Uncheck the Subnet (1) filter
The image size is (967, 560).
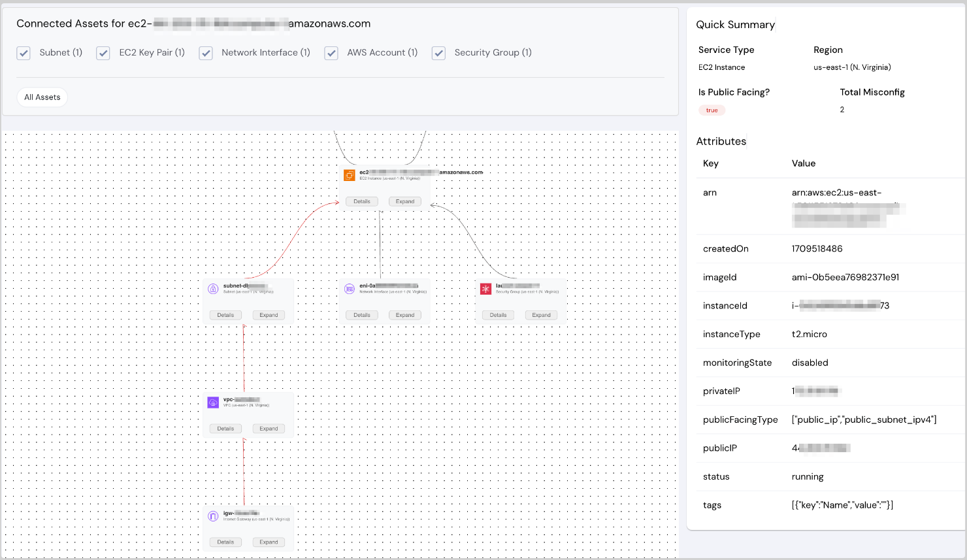click(24, 53)
